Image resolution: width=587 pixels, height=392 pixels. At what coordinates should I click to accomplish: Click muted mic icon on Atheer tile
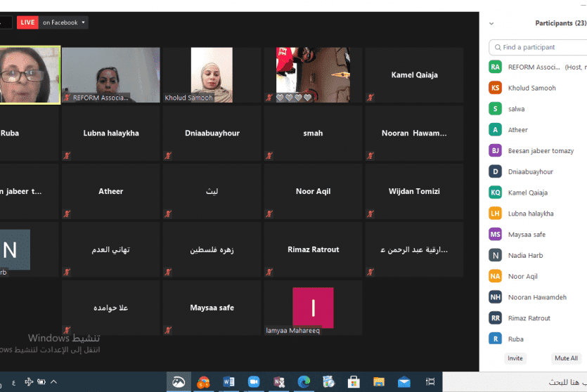pyautogui.click(x=67, y=214)
